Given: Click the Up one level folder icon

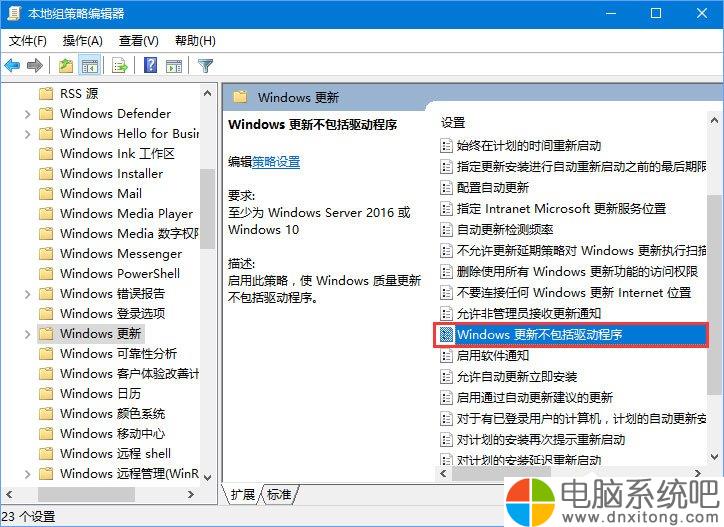Looking at the screenshot, I should point(66,66).
